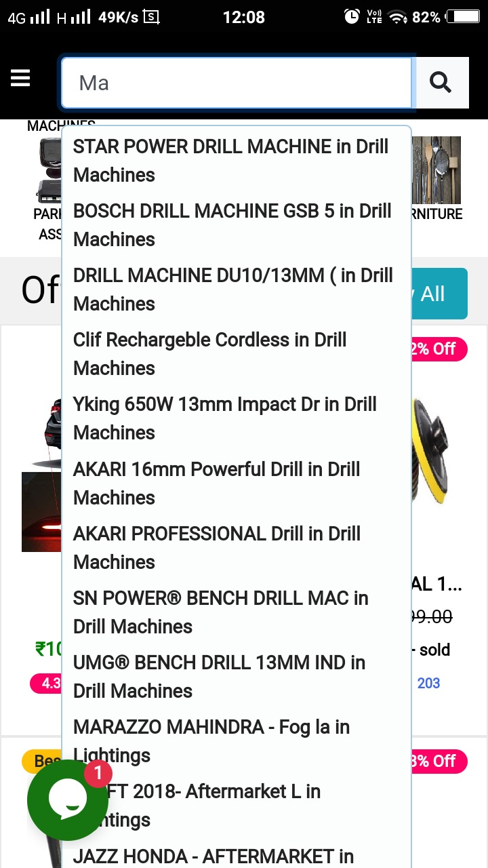Pick DRILL MACHINE DU10/13MM suggestion
This screenshot has width=488, height=868.
232,290
